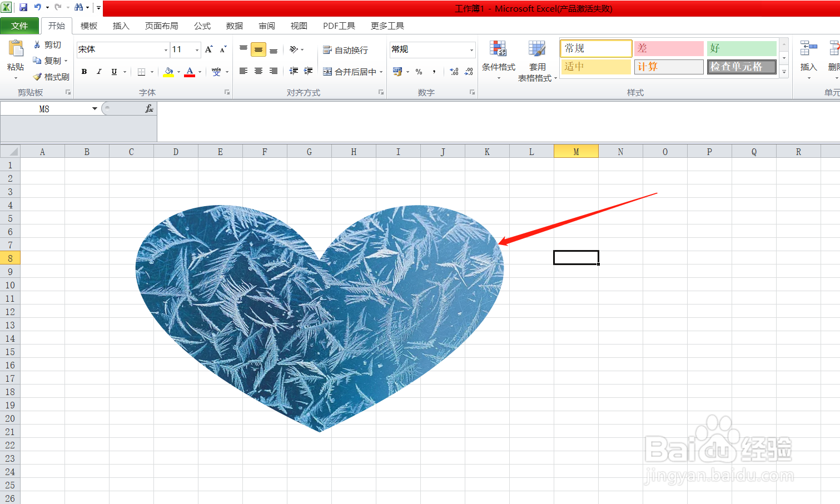Open Format as Table gallery
The height and width of the screenshot is (504, 840).
[x=537, y=61]
